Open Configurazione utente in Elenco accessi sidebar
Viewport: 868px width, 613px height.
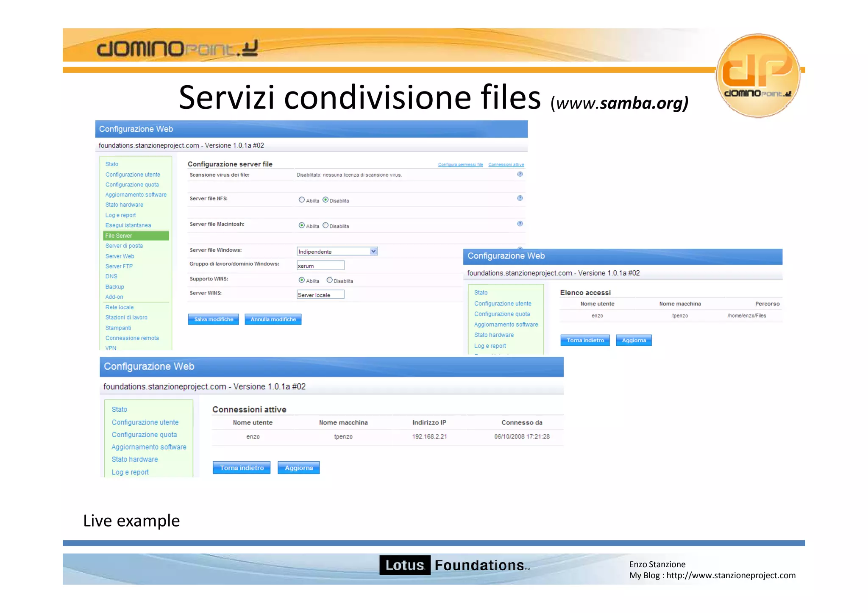[x=503, y=303]
